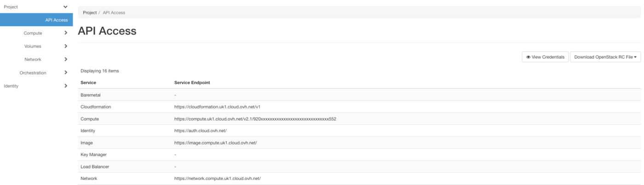
Task: Click the eye icon in View Credentials
Action: [x=528, y=57]
